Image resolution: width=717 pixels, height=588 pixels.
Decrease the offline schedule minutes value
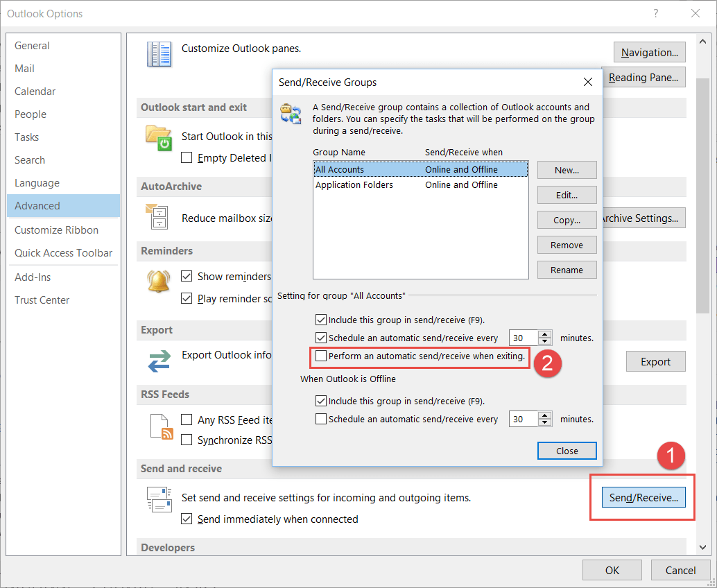(546, 422)
